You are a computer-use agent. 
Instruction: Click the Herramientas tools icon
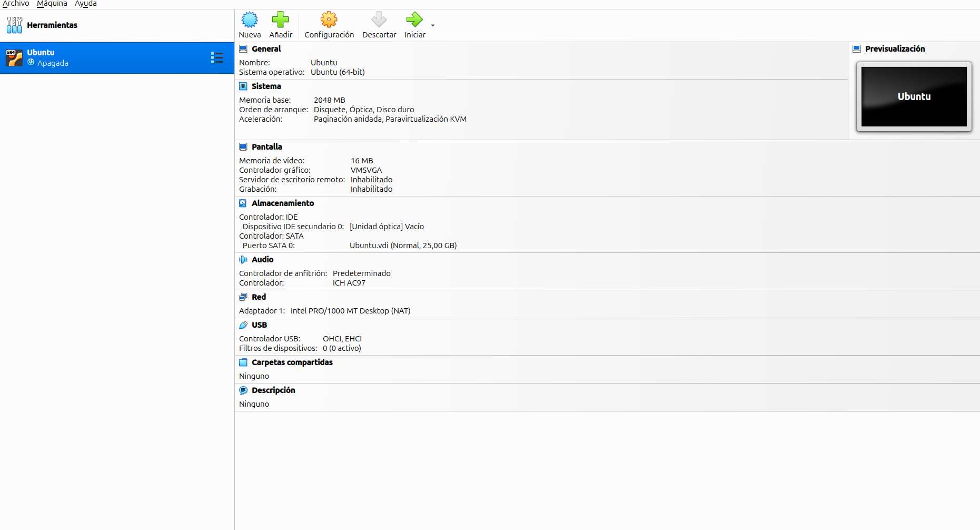tap(14, 25)
